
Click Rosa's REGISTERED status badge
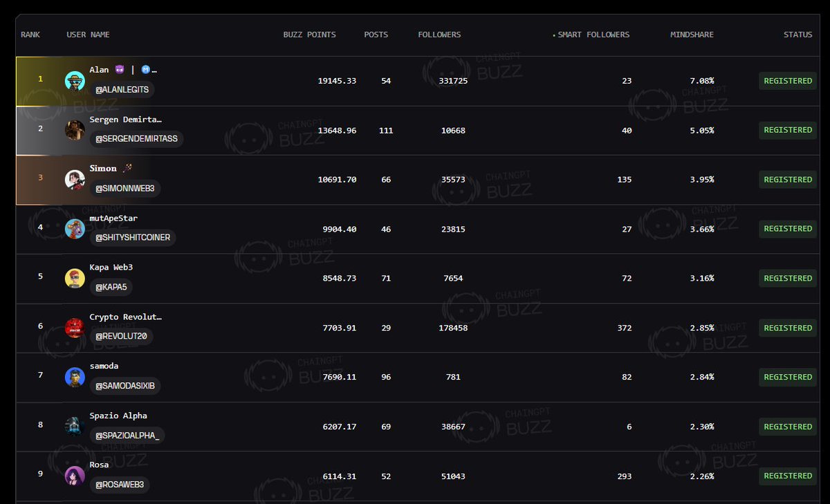click(788, 476)
